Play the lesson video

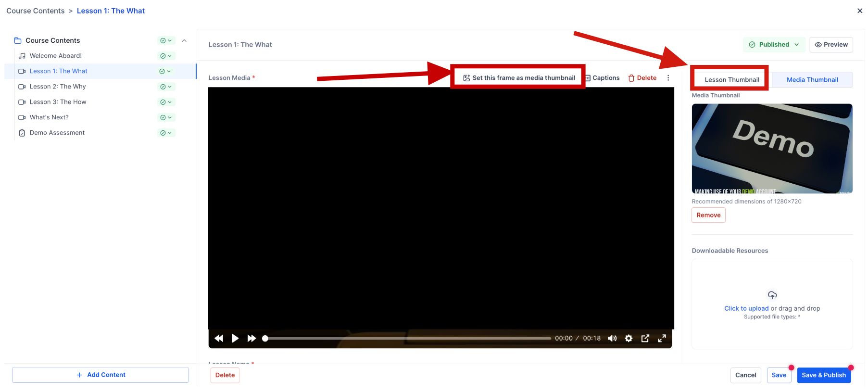point(235,339)
